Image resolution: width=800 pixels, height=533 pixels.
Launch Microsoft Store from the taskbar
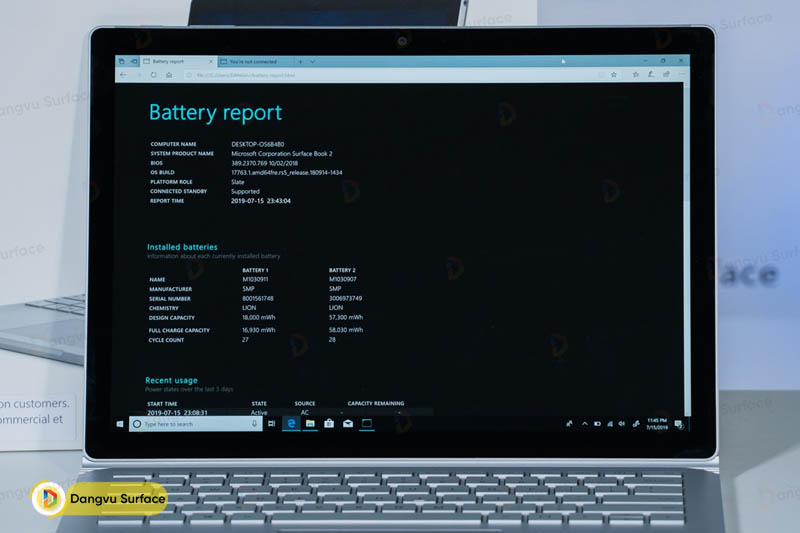329,424
